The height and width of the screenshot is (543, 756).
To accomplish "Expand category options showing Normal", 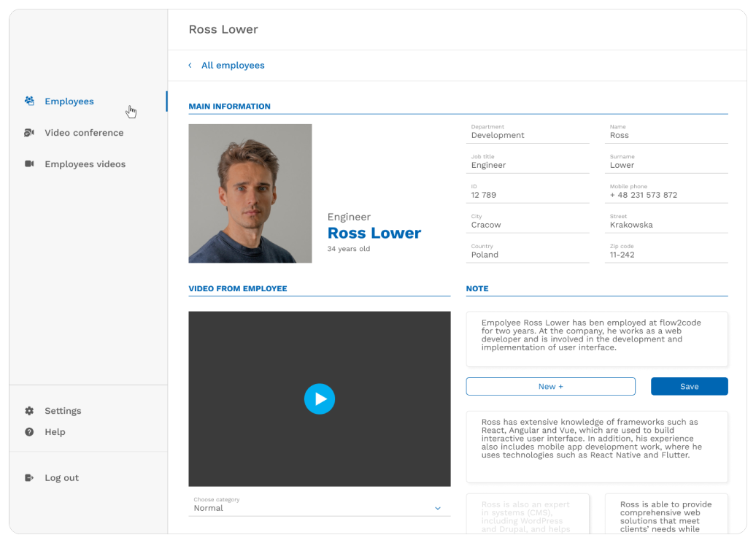I will [438, 507].
